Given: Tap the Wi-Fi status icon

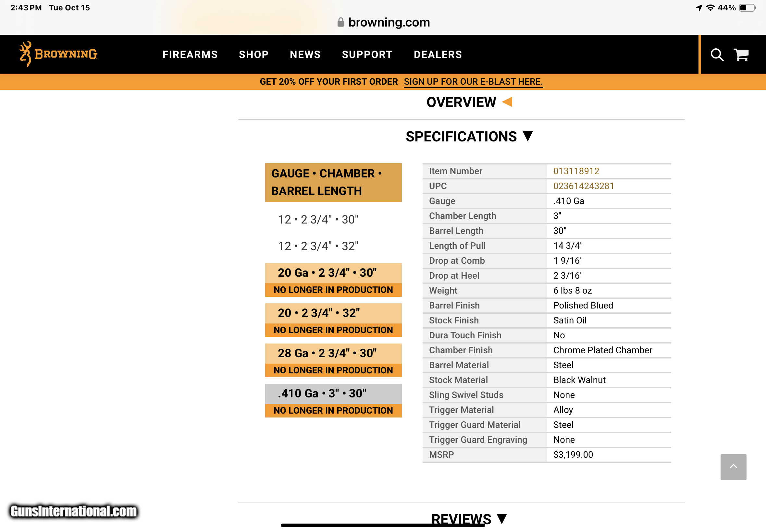Looking at the screenshot, I should point(710,8).
